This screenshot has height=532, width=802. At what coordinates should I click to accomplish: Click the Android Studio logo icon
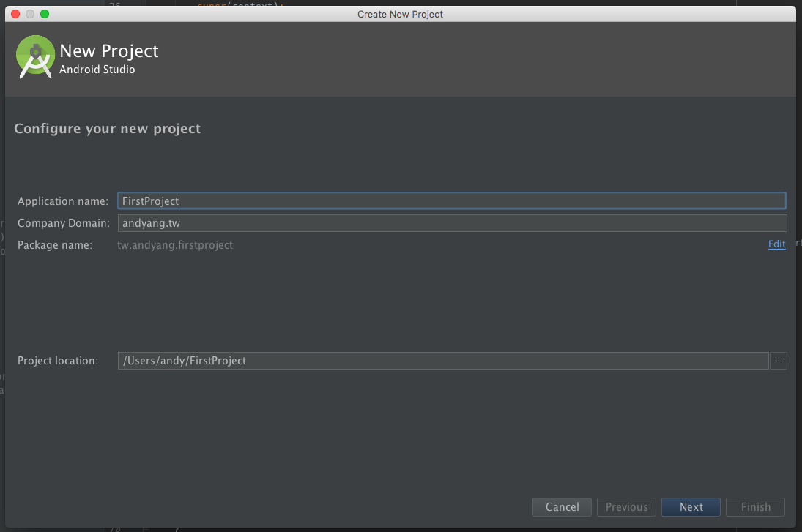pos(35,57)
